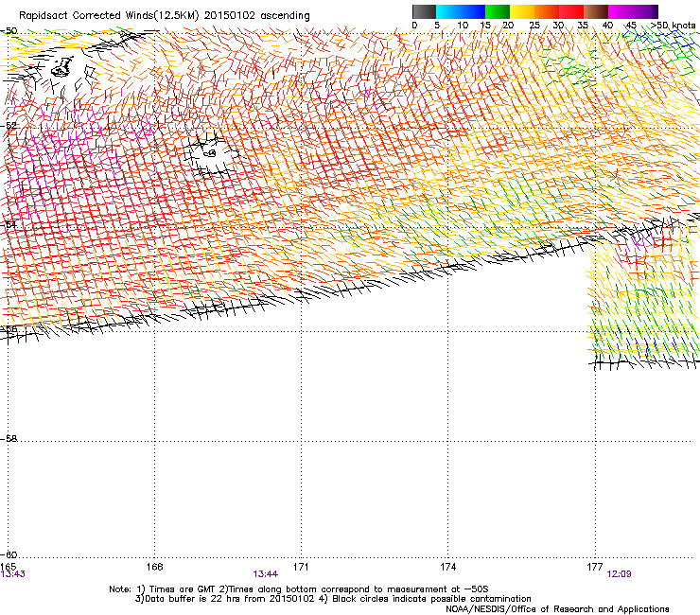Click the island outline near 169 longitude, -52.5
Image resolution: width=700 pixels, height=615 pixels.
click(210, 153)
